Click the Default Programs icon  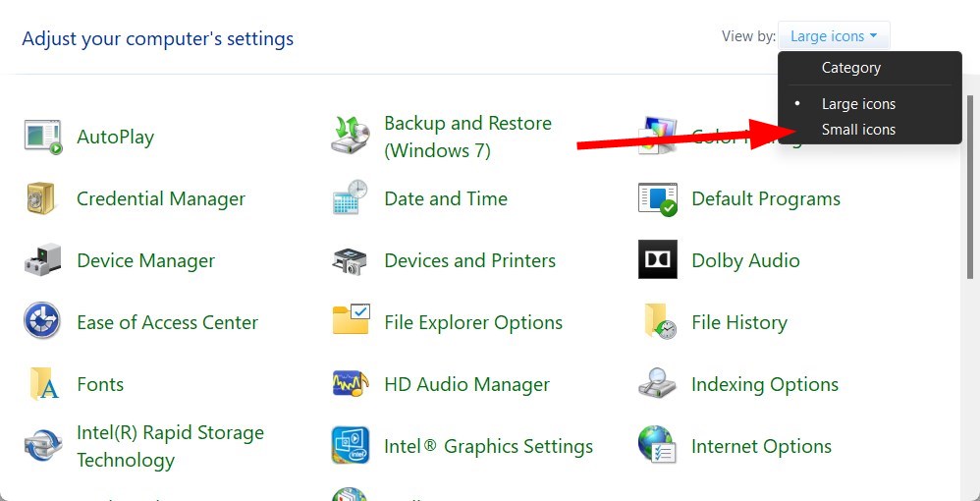point(658,199)
